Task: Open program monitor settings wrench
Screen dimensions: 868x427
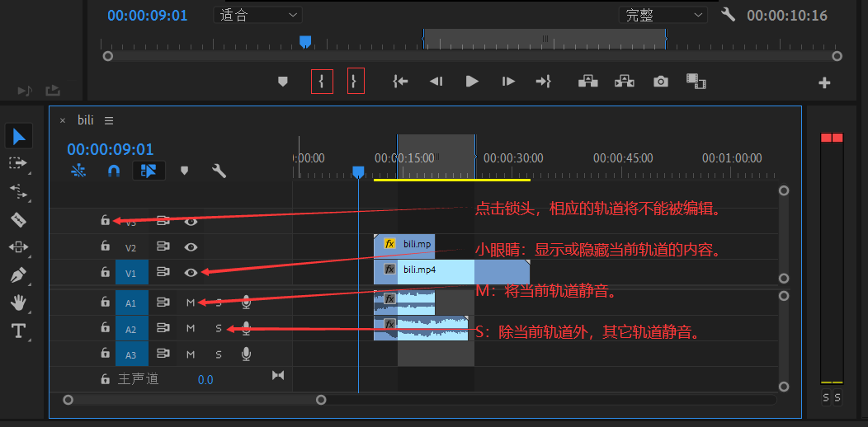Action: click(x=728, y=14)
